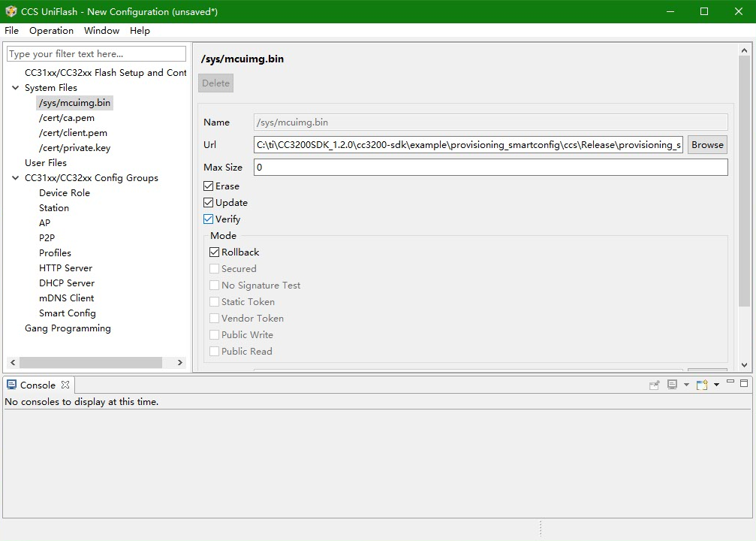The width and height of the screenshot is (756, 541).
Task: Click the Secured checkbox
Action: coord(214,268)
